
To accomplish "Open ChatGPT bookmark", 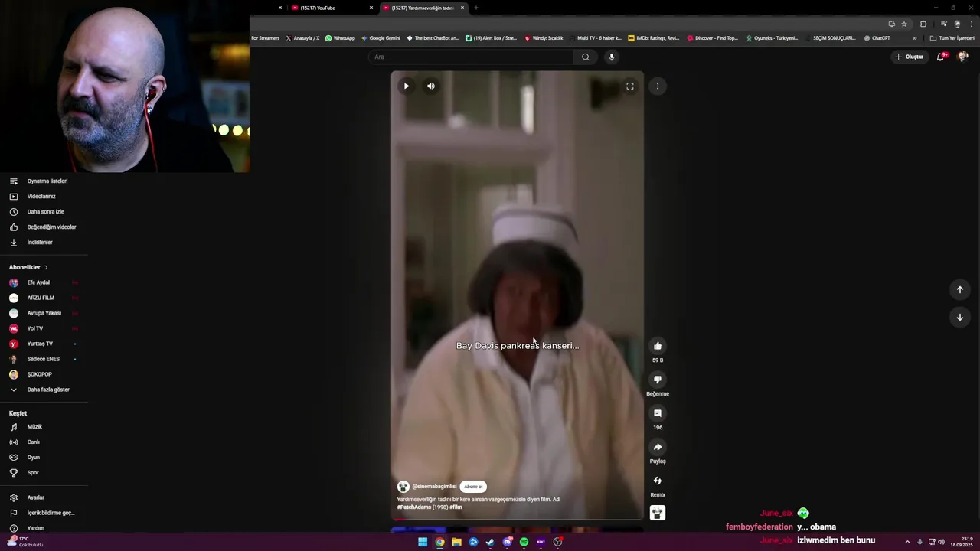I will click(877, 38).
